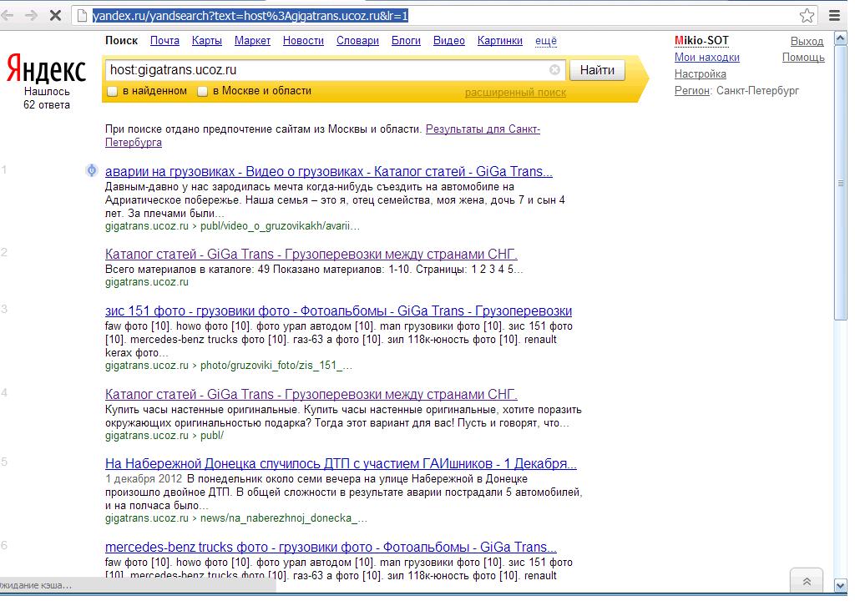The image size is (855, 616).
Task: Click the scroll-to-top double chevron button
Action: (807, 581)
